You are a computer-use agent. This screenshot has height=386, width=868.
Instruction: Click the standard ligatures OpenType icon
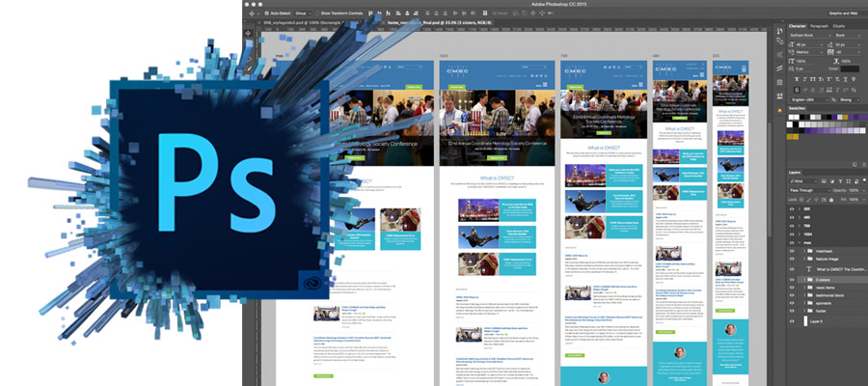click(798, 91)
